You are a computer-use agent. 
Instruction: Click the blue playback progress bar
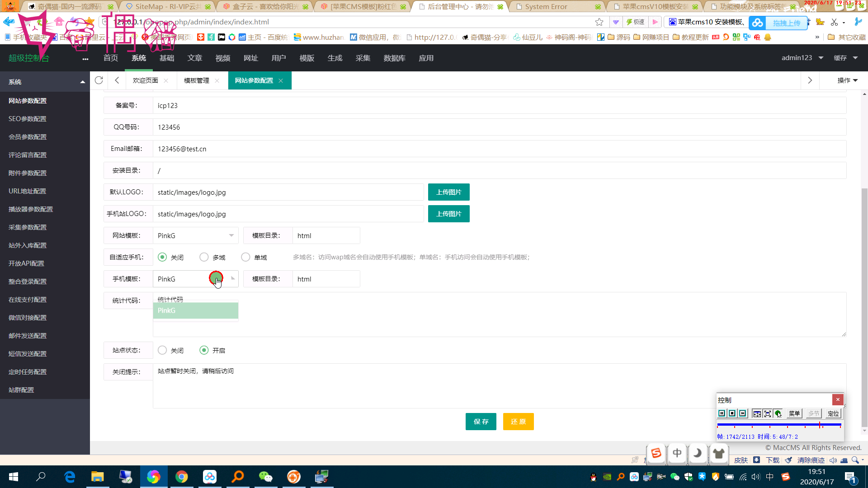[x=778, y=425]
